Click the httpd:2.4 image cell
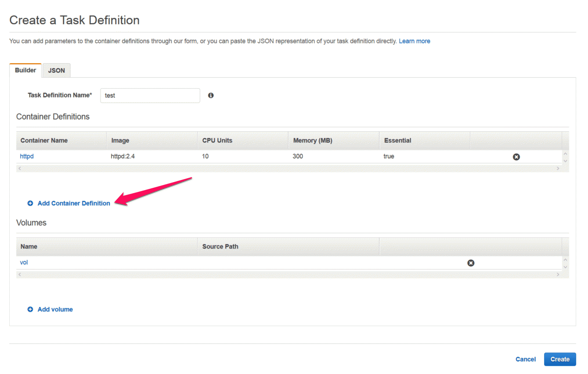 [123, 156]
